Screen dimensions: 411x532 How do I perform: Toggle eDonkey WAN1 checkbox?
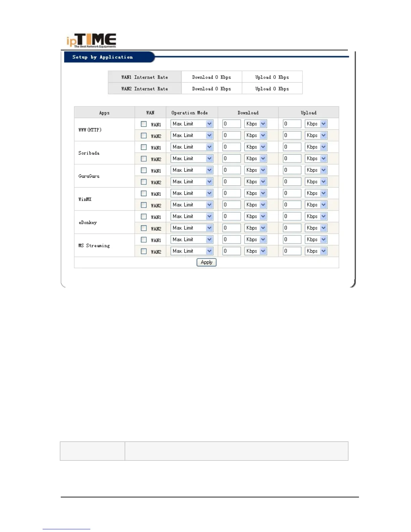(x=144, y=217)
